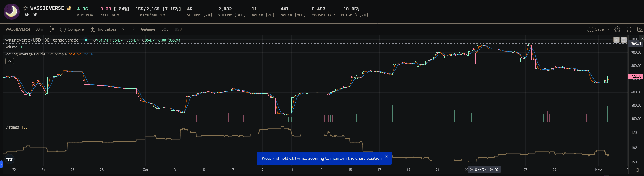The height and width of the screenshot is (176, 644).
Task: Click 900.00 on the price scale
Action: point(636,52)
